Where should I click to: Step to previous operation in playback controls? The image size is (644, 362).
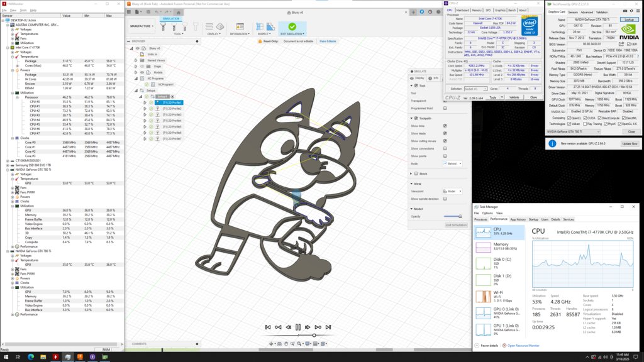point(278,327)
